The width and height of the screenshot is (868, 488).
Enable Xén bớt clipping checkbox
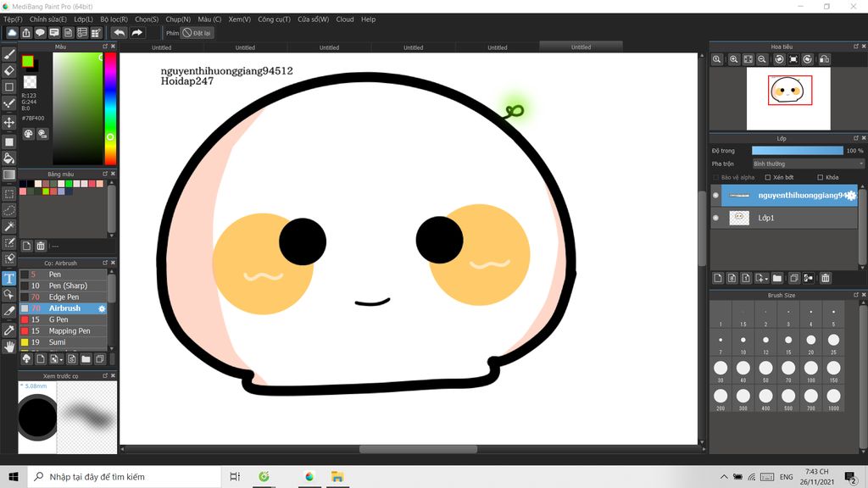768,178
